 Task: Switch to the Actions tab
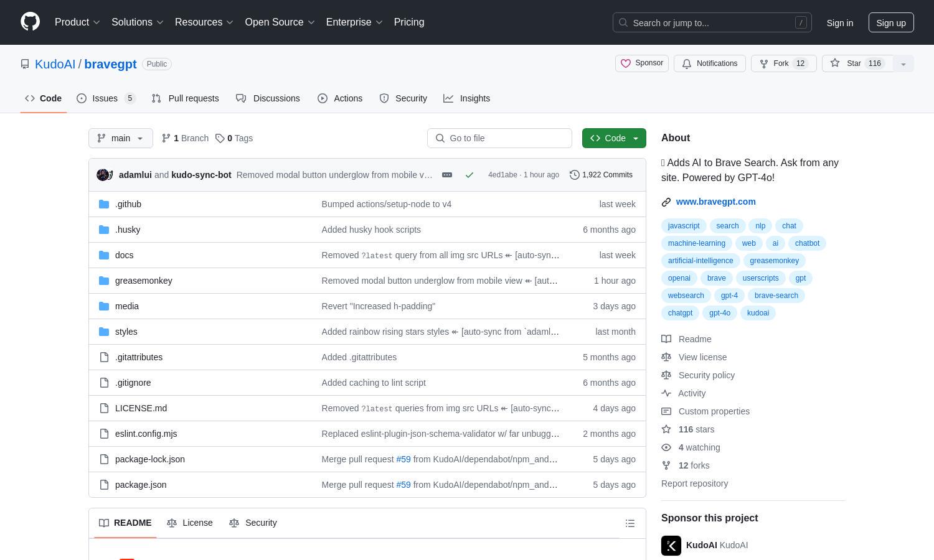pos(340,98)
